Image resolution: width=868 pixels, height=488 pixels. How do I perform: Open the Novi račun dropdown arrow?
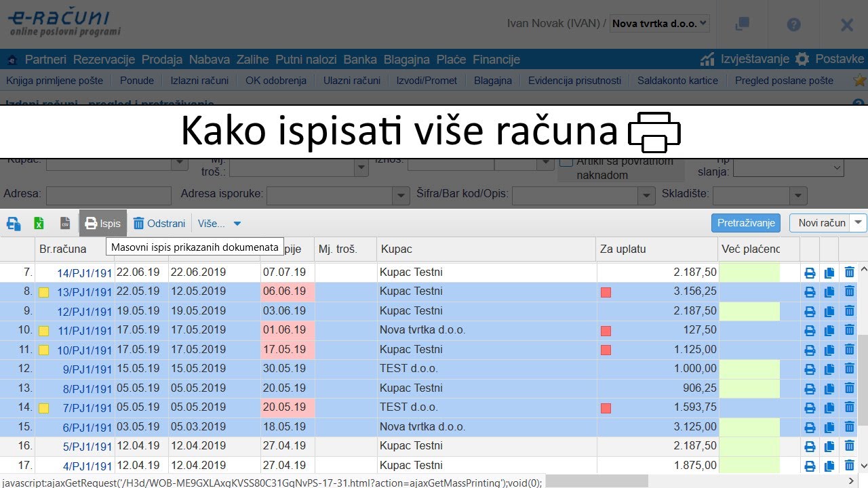coord(859,223)
